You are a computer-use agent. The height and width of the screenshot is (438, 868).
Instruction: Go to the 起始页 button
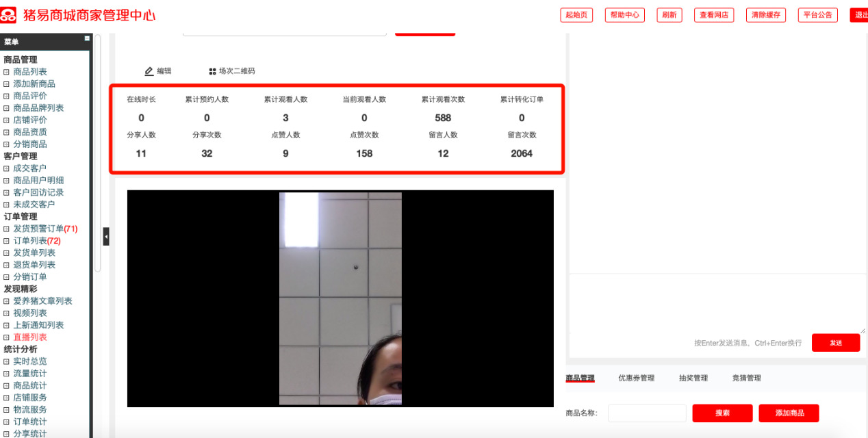[x=576, y=15]
